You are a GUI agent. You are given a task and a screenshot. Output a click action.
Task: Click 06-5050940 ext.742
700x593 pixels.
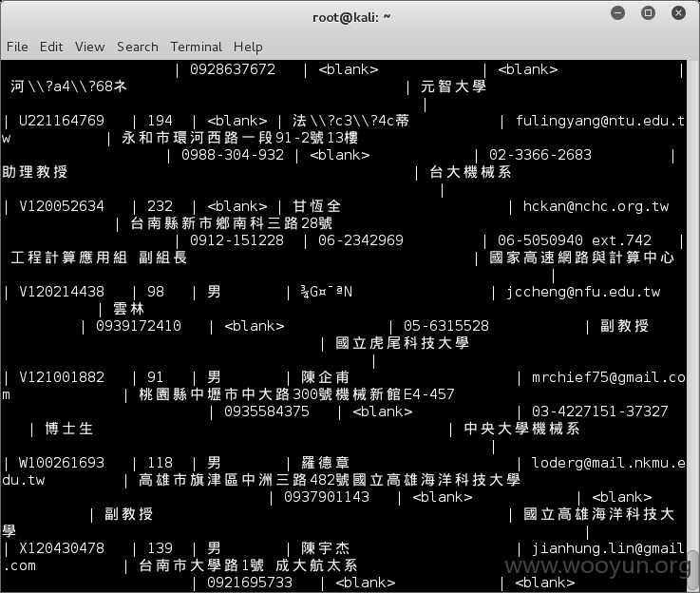(x=575, y=240)
